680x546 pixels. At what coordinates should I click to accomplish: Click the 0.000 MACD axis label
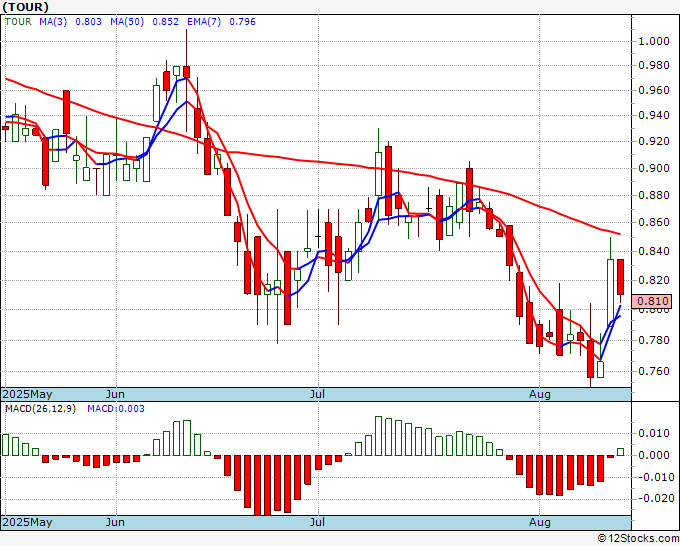coord(654,455)
